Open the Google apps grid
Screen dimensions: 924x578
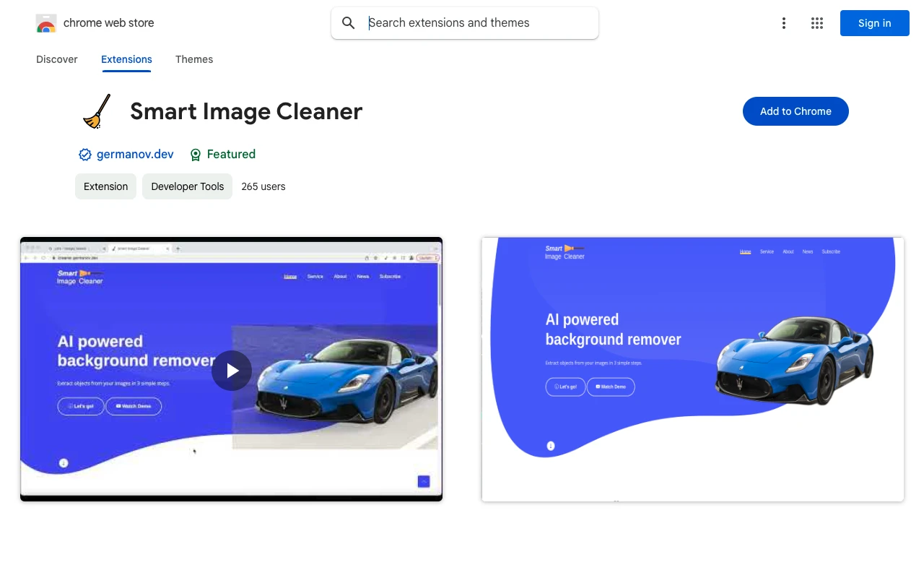pos(816,23)
